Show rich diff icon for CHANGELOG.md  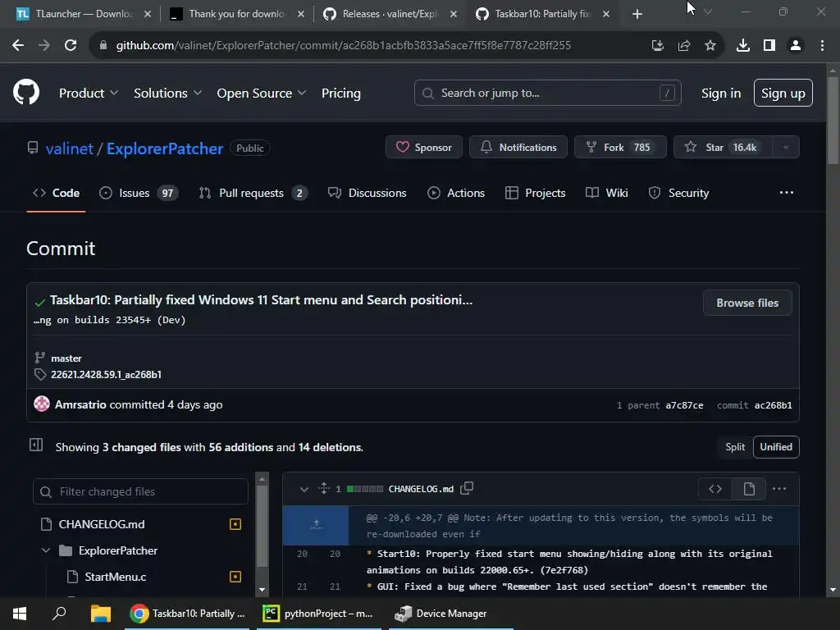(x=749, y=489)
